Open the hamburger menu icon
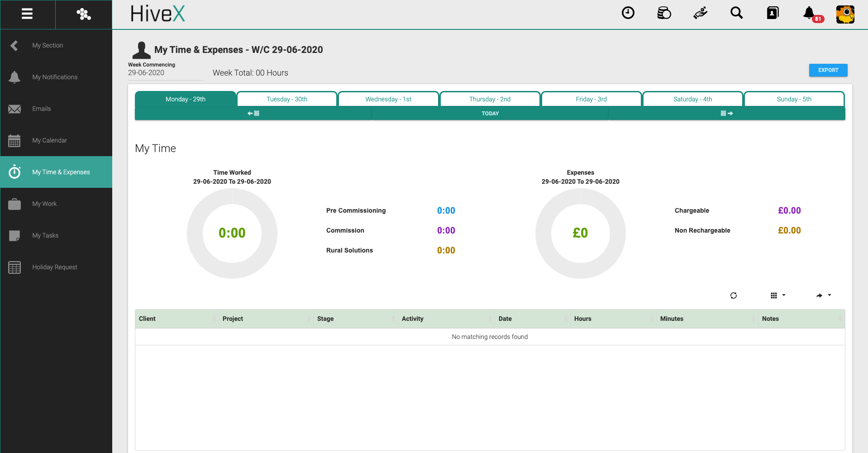Viewport: 868px width, 453px height. (27, 14)
